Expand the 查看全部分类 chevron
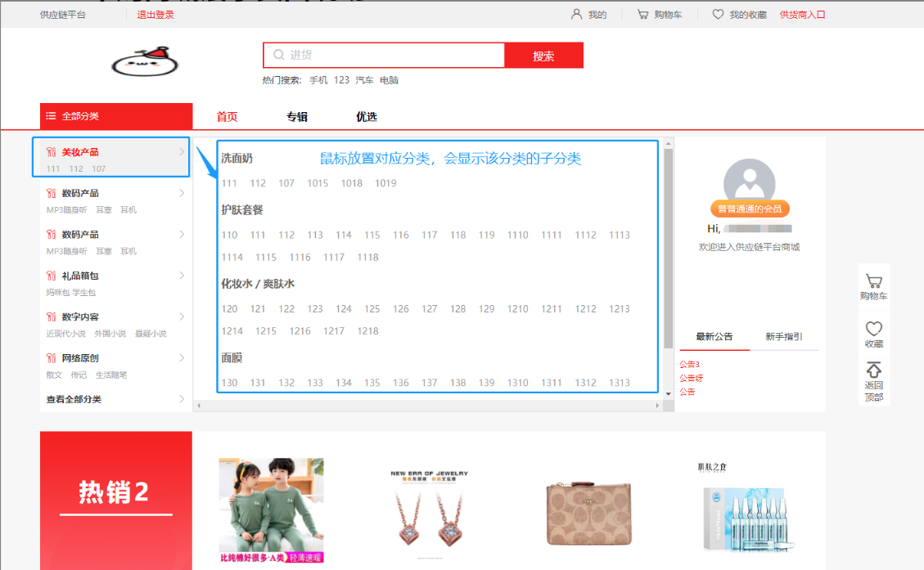Image resolution: width=924 pixels, height=570 pixels. coord(182,399)
